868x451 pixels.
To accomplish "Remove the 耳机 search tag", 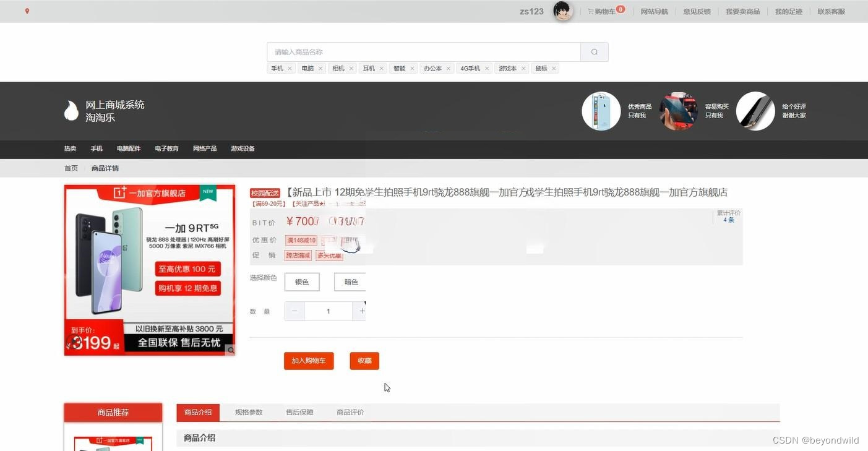I will click(x=382, y=69).
